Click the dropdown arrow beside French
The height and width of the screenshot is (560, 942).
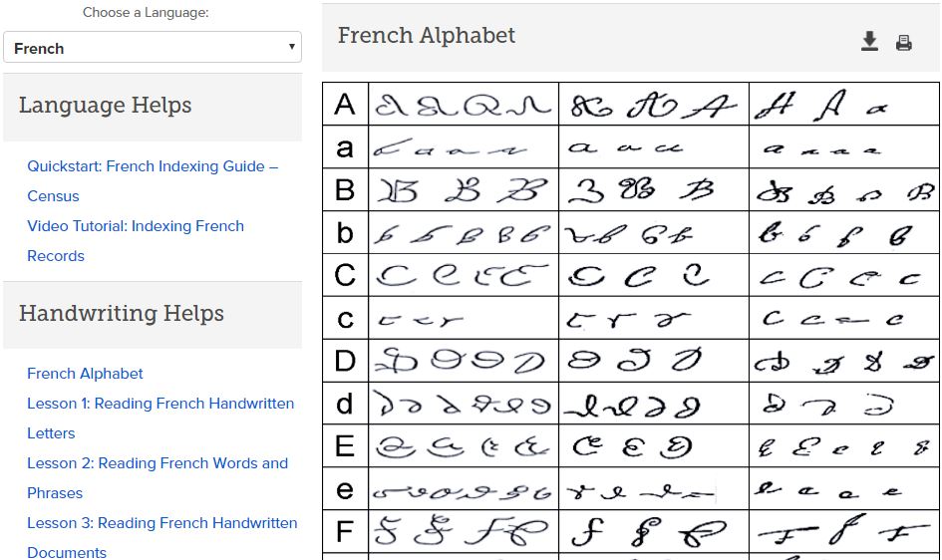click(292, 47)
